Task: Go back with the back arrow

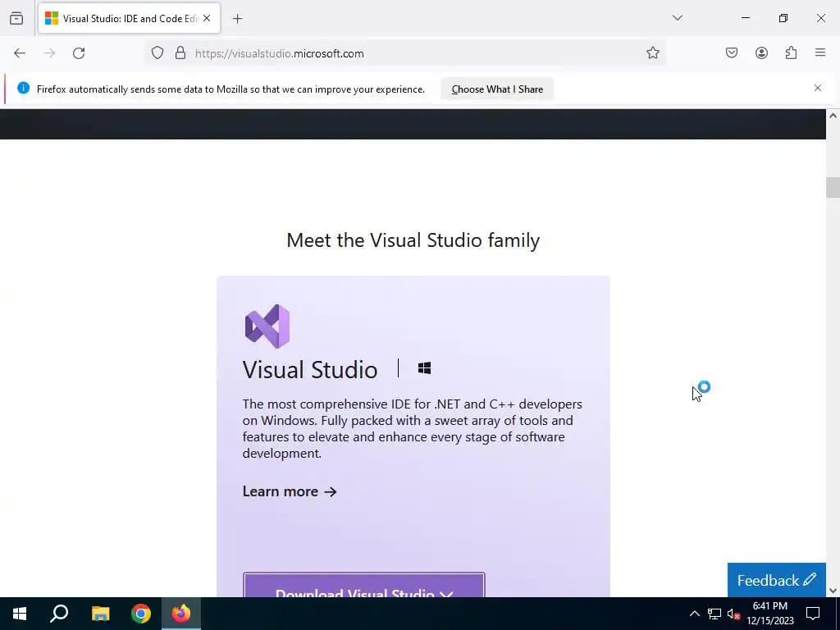Action: click(20, 53)
